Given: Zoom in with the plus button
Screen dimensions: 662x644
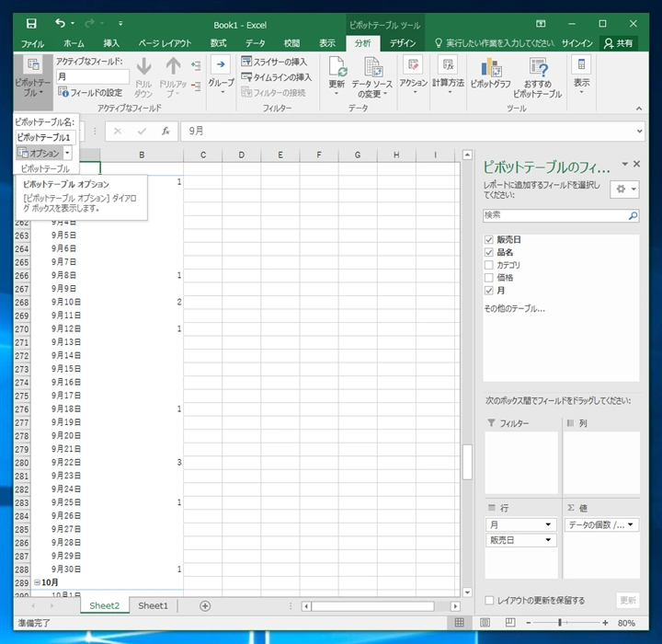Looking at the screenshot, I should point(605,623).
